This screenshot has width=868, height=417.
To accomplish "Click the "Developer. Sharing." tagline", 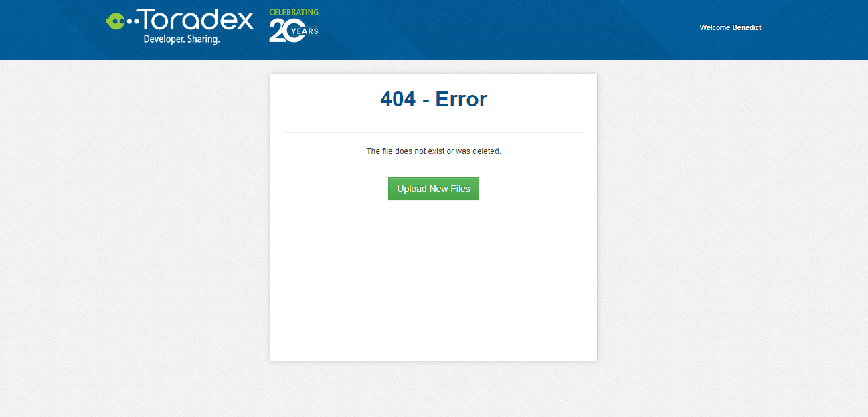I will pyautogui.click(x=181, y=39).
